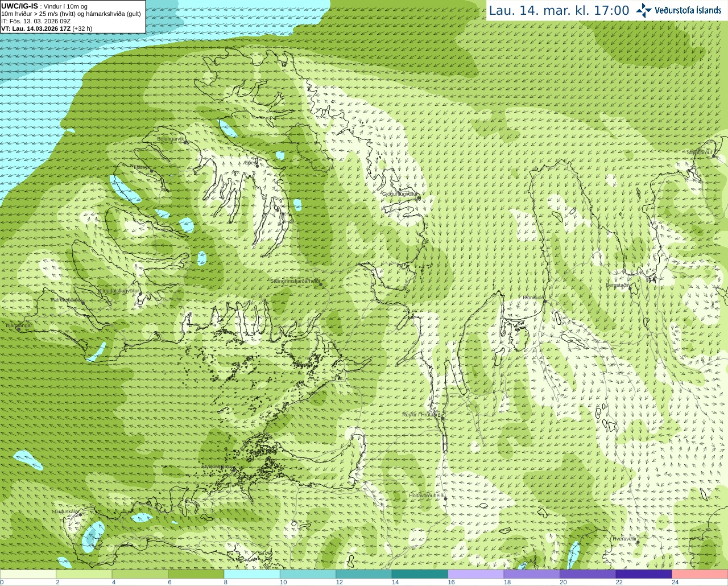Click the Veðurstofa Íslands name text
This screenshot has width=728, height=586.
(x=688, y=10)
